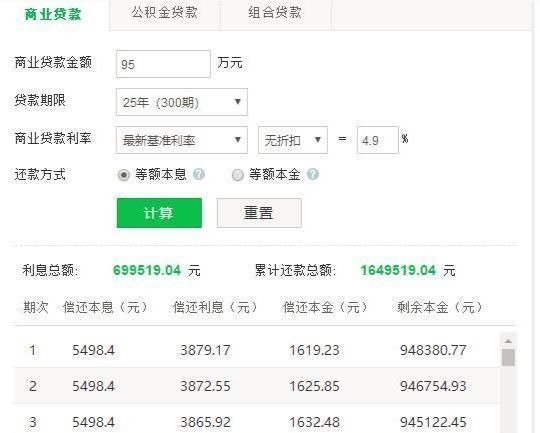Select the 等额本金 radio button

tap(237, 175)
